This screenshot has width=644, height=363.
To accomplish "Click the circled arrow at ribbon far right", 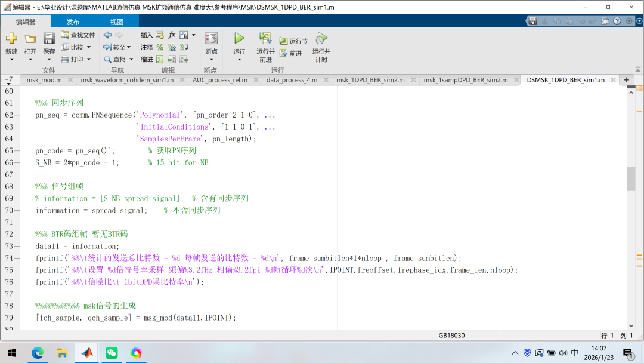I will click(x=639, y=21).
